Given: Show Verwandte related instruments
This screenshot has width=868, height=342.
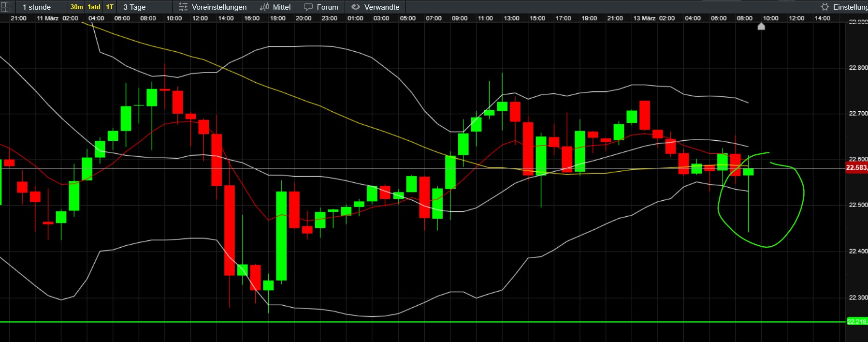Looking at the screenshot, I should coord(376,7).
